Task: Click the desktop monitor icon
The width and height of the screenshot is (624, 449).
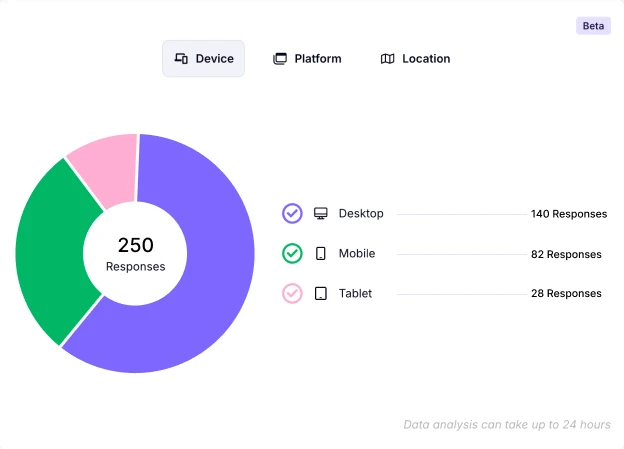Action: tap(321, 213)
